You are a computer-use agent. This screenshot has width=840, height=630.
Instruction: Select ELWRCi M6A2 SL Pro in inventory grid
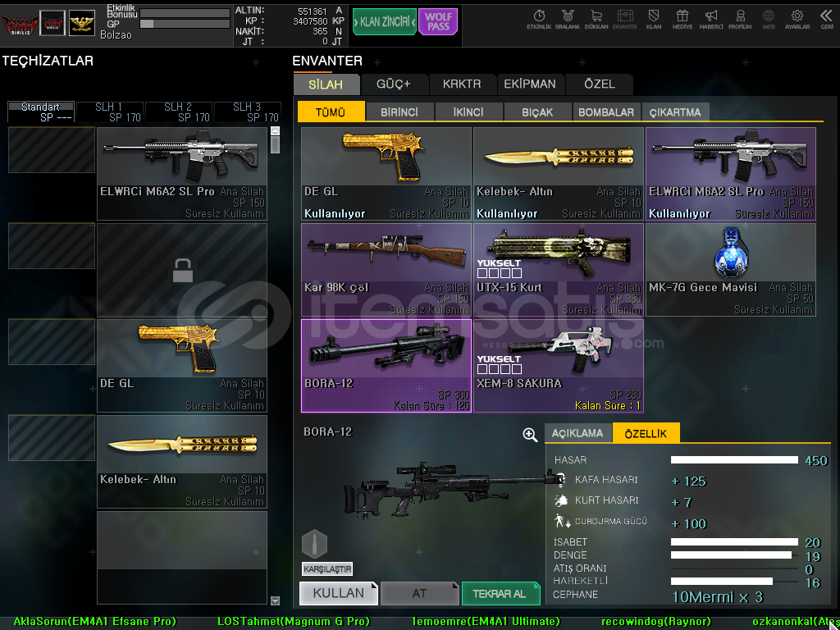click(x=731, y=174)
